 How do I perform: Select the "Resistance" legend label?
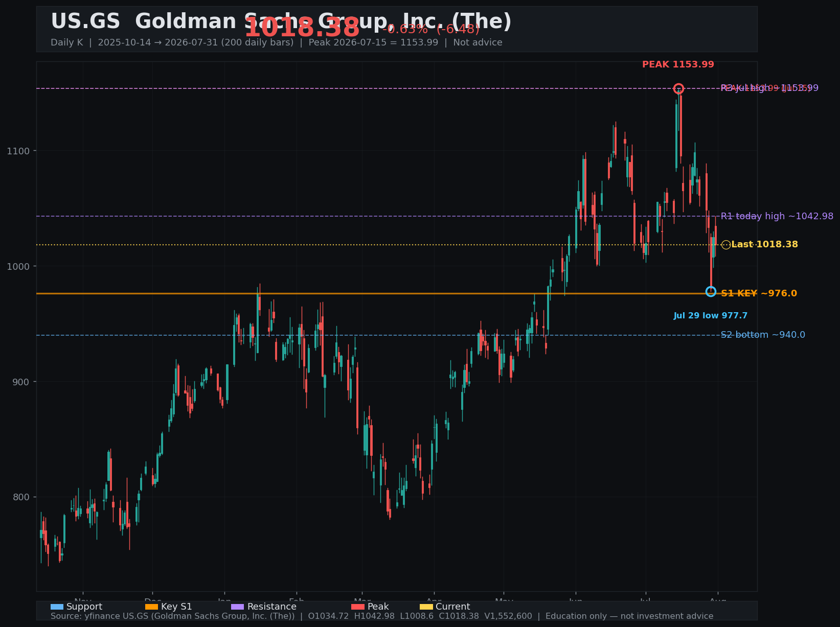pyautogui.click(x=272, y=607)
